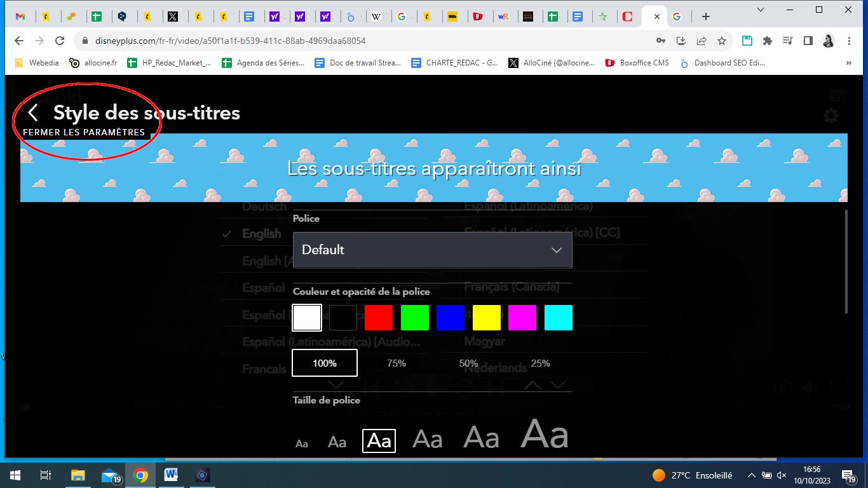The width and height of the screenshot is (868, 488).
Task: Set font opacity to 75%
Action: [397, 363]
